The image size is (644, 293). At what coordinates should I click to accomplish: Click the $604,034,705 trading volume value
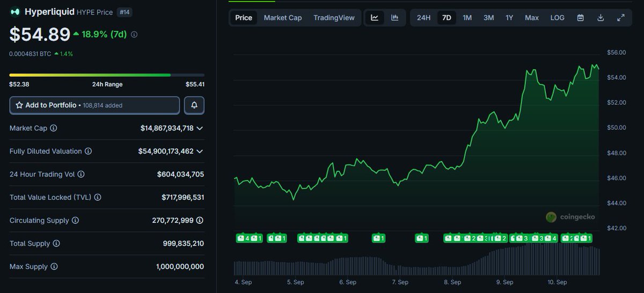click(180, 174)
